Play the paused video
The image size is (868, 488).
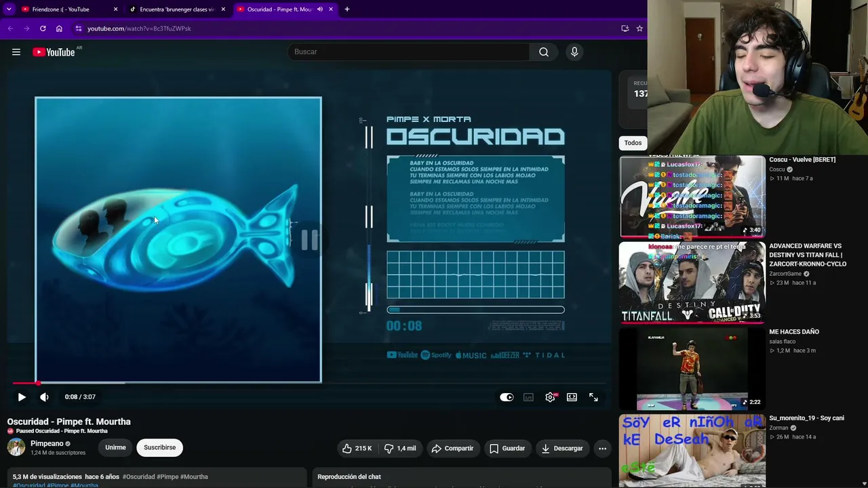[22, 397]
